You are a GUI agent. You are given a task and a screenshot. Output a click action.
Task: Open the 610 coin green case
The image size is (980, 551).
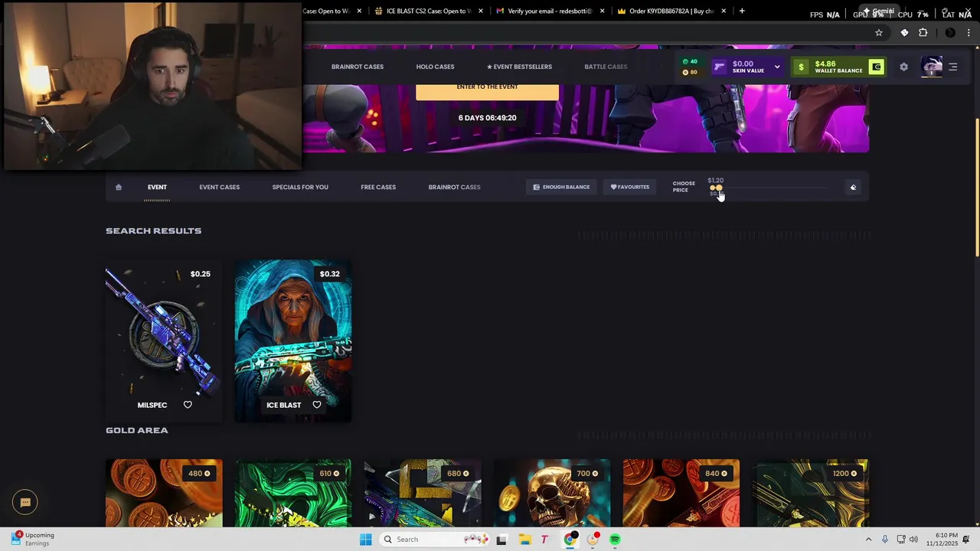pos(293,493)
